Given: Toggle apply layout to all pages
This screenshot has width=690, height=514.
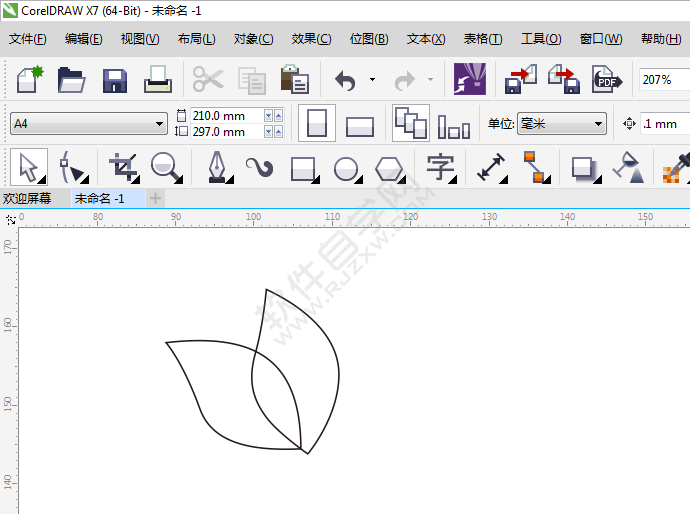Looking at the screenshot, I should coord(410,123).
